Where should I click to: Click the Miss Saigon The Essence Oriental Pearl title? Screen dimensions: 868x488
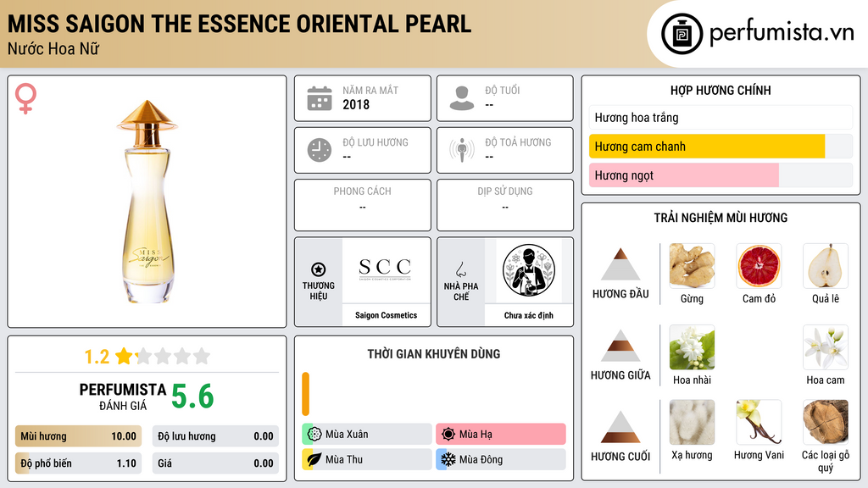point(239,24)
